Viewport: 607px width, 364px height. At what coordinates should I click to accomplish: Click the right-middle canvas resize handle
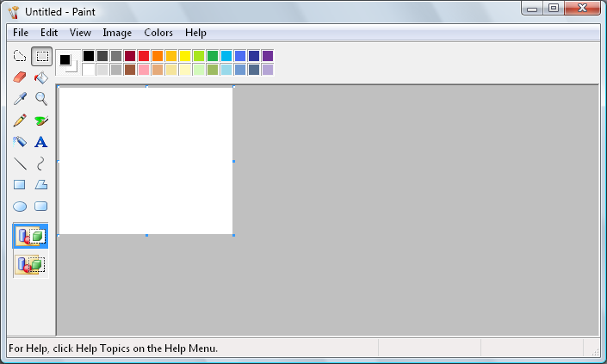coord(234,161)
